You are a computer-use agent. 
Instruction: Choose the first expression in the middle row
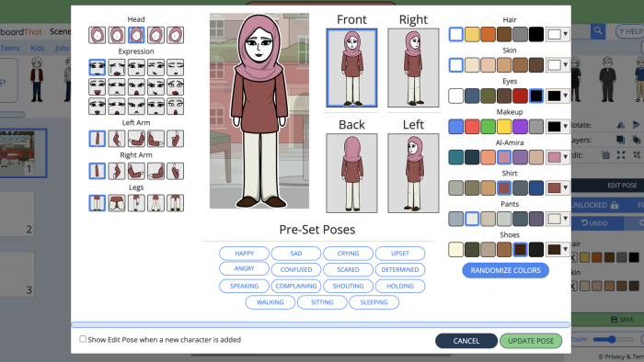tap(97, 87)
